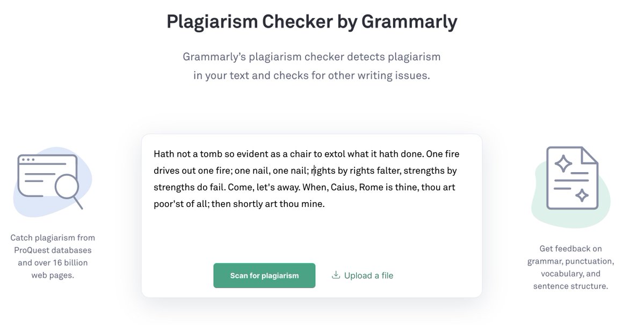The image size is (644, 325).
Task: Click the small sparkle on document icon
Action: [x=582, y=195]
